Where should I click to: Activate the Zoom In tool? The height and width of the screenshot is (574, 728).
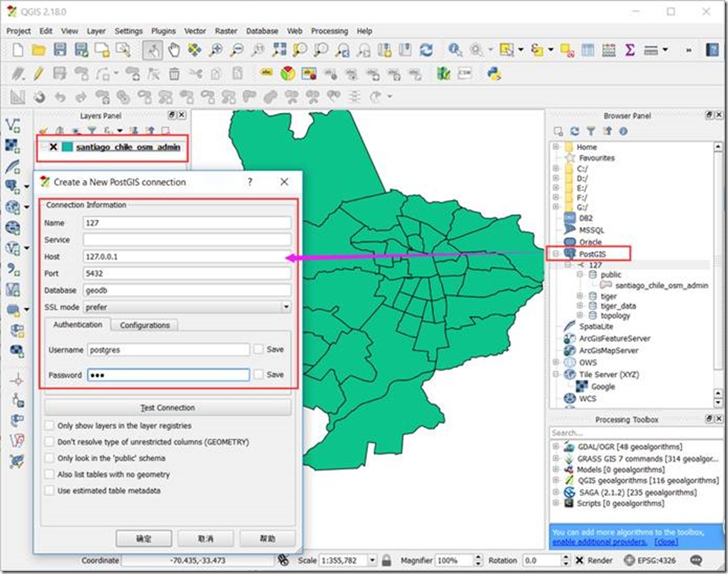click(x=216, y=51)
